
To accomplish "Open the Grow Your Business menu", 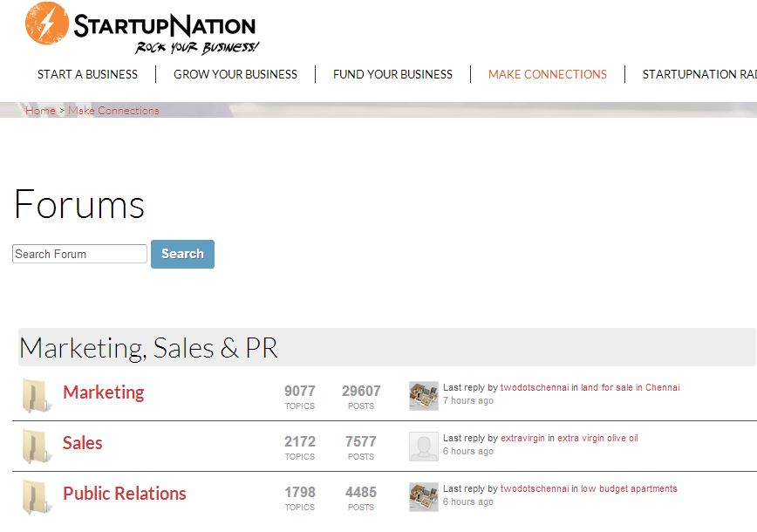I will point(235,74).
